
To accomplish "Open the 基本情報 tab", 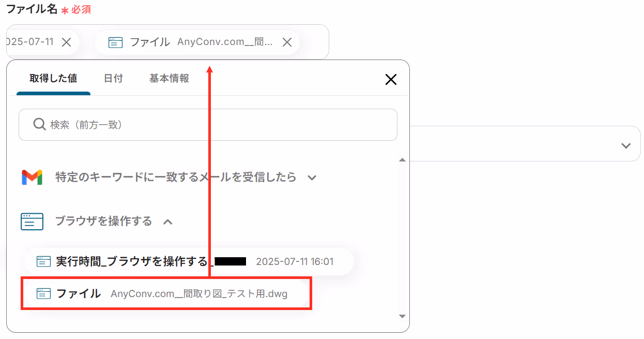I will (x=169, y=79).
